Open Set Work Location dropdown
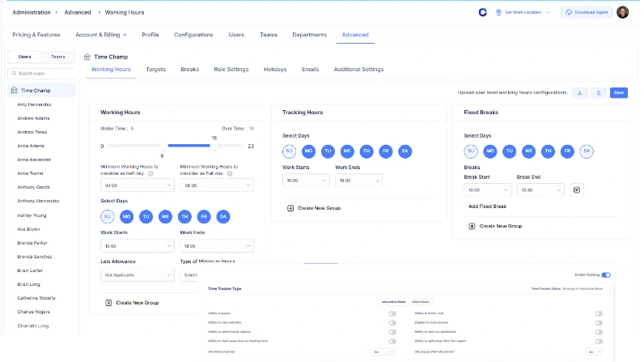 (523, 12)
